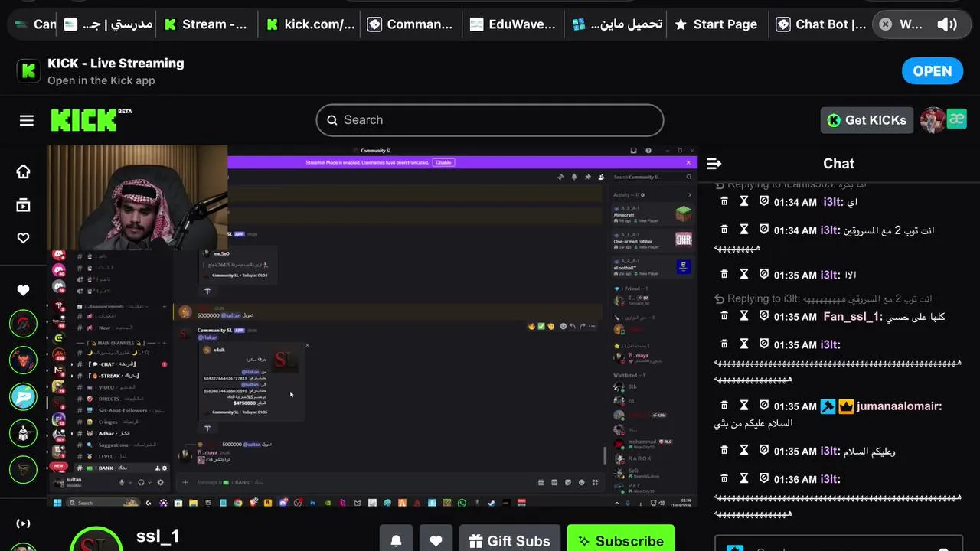Close the 'W...' browser tab
This screenshot has width=980, height=551.
pyautogui.click(x=885, y=24)
